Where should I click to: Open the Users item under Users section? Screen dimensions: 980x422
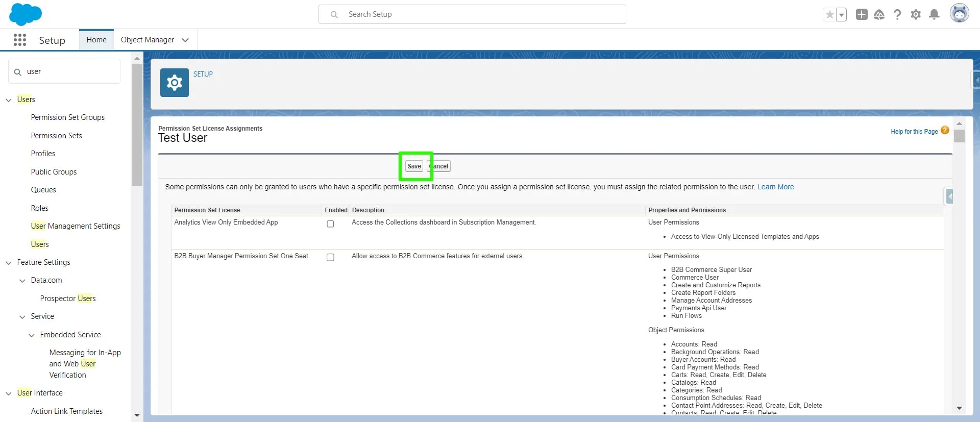(40, 244)
